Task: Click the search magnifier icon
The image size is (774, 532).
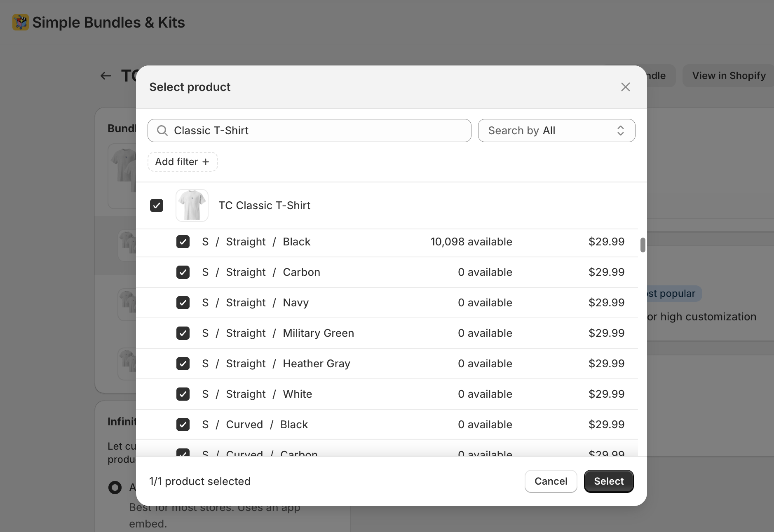Action: (x=162, y=131)
